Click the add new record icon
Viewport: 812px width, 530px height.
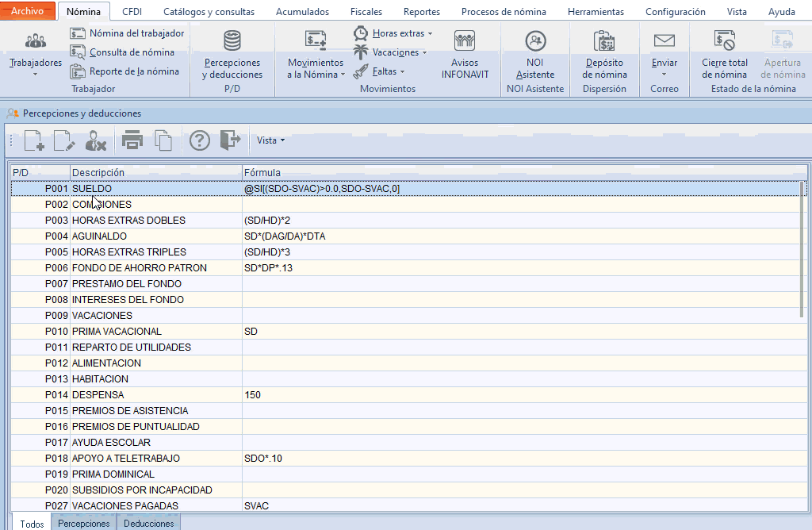(x=34, y=140)
